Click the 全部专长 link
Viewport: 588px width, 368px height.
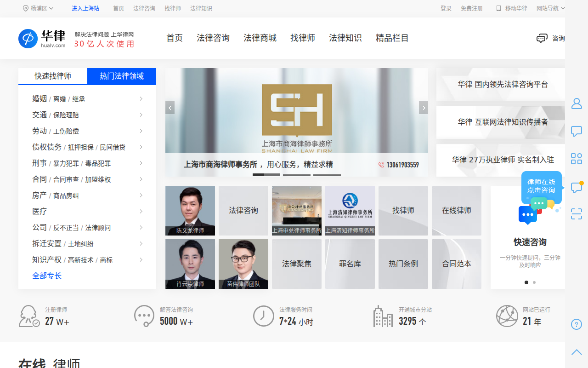pos(47,276)
